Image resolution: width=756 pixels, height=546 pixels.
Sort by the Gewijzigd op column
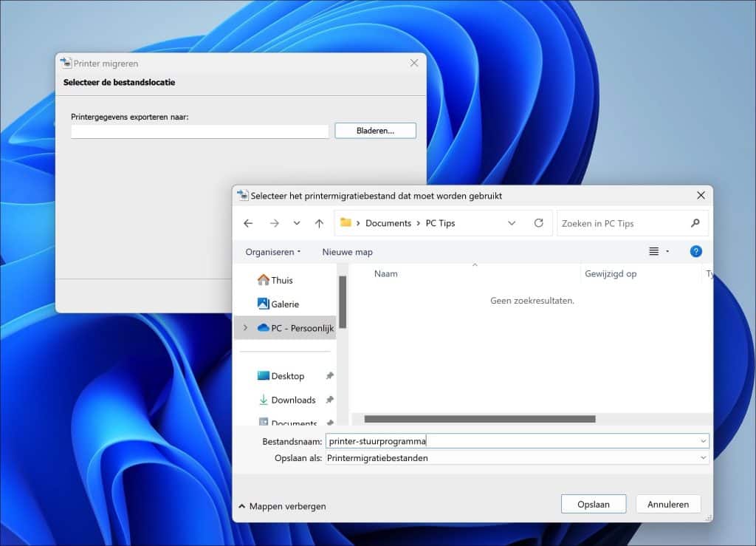611,273
